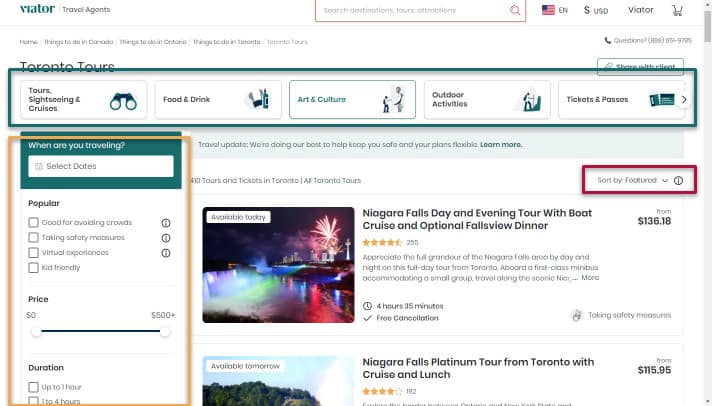The height and width of the screenshot is (406, 712).
Task: Click the calendar icon in Select Dates
Action: point(39,166)
